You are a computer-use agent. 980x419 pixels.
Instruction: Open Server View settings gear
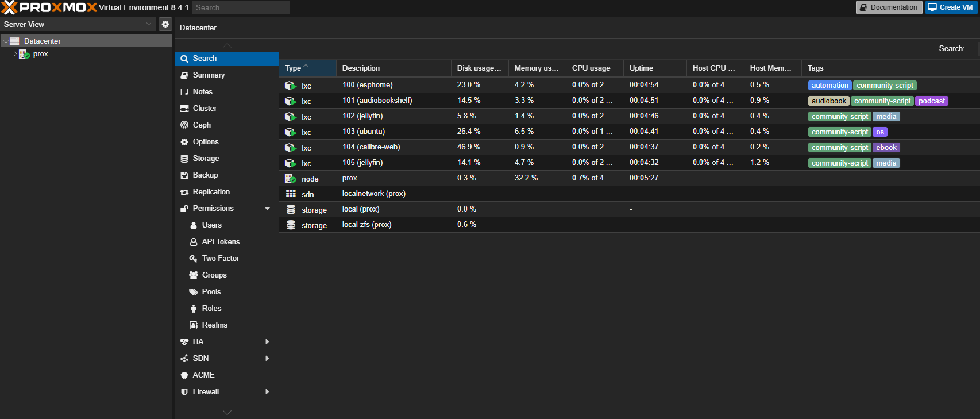165,24
